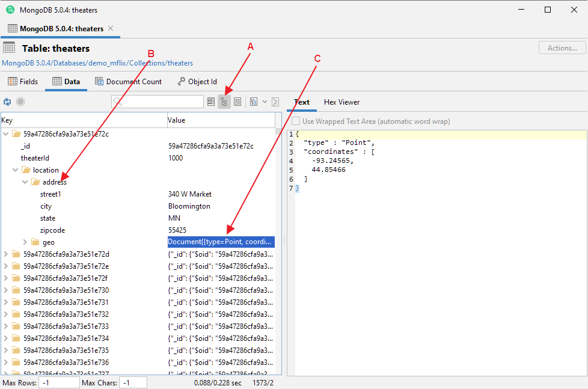Click the table icon beside Table: theaters title
588x389 pixels.
[8, 47]
